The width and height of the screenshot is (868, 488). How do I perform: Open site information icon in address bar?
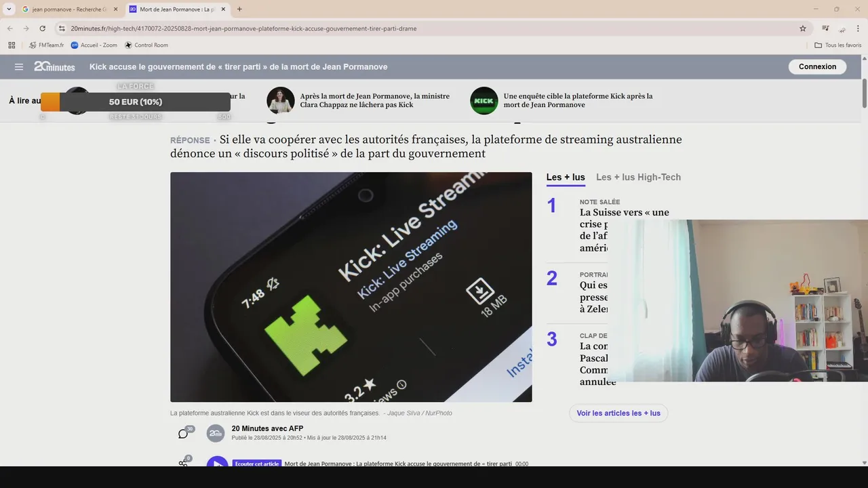tap(62, 28)
